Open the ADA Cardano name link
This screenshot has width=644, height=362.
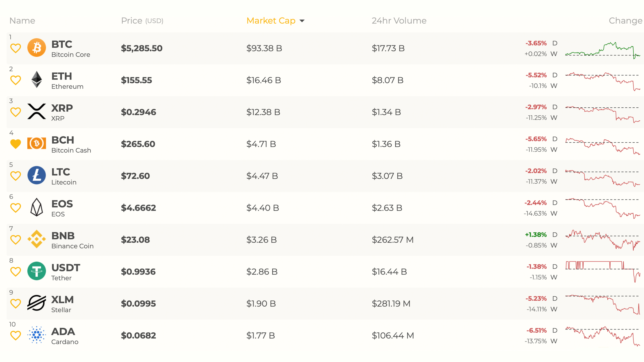pos(63,332)
